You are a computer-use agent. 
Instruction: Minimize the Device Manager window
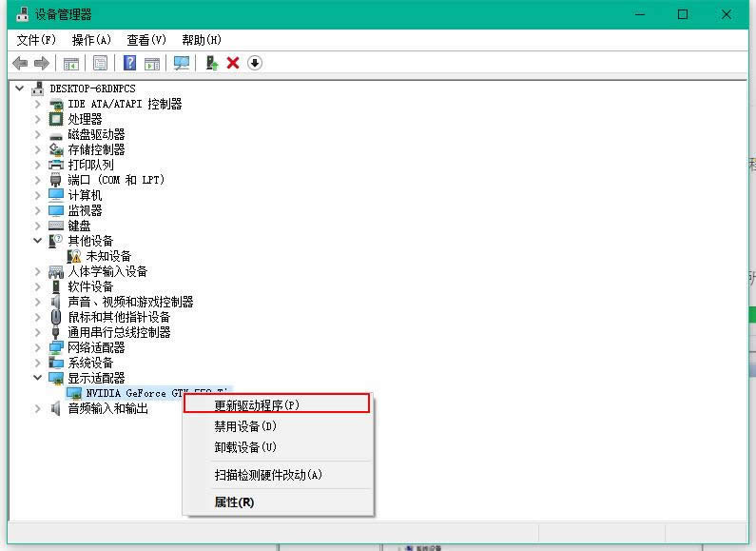pyautogui.click(x=640, y=14)
